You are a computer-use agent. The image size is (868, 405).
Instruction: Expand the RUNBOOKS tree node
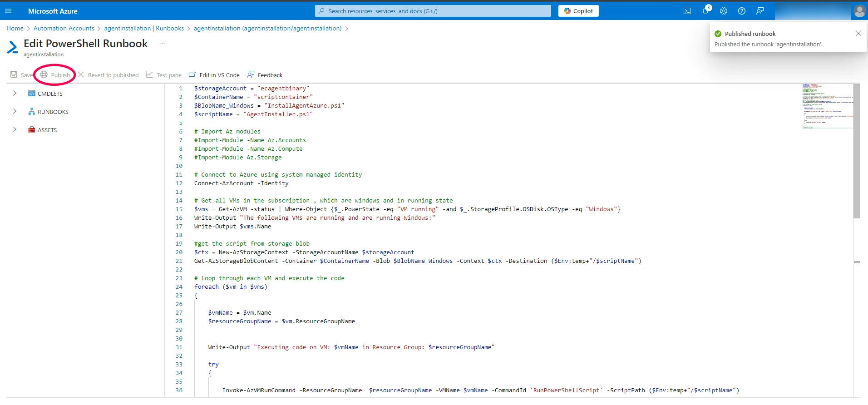[x=15, y=112]
